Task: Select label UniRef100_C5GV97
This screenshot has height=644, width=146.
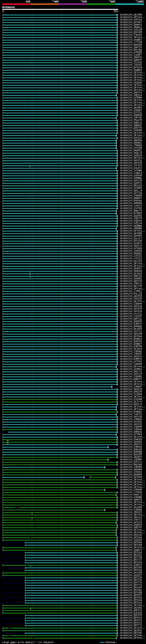Action: click(131, 65)
